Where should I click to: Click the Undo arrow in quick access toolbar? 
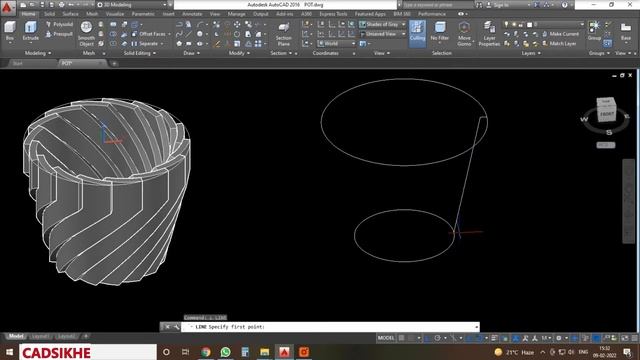71,5
